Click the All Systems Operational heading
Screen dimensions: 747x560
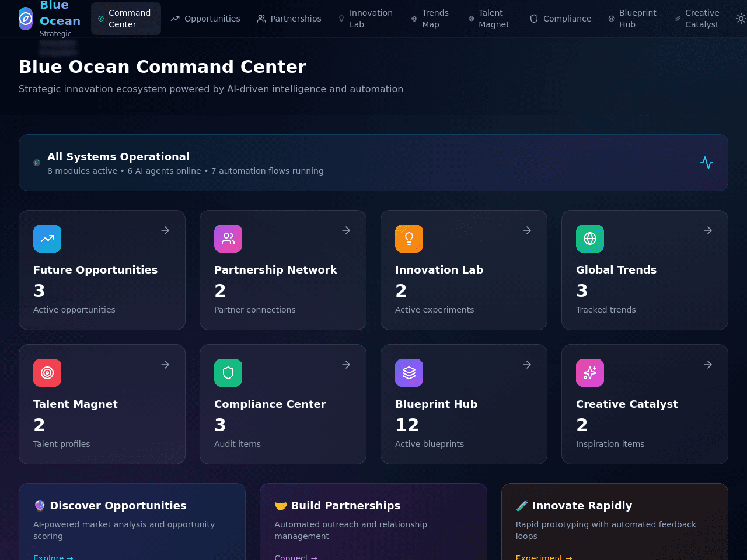click(x=118, y=157)
